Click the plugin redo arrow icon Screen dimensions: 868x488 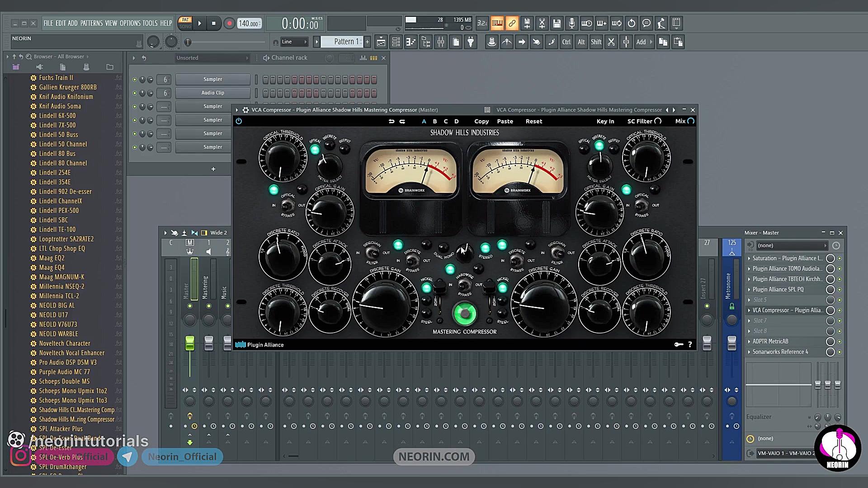(x=402, y=121)
